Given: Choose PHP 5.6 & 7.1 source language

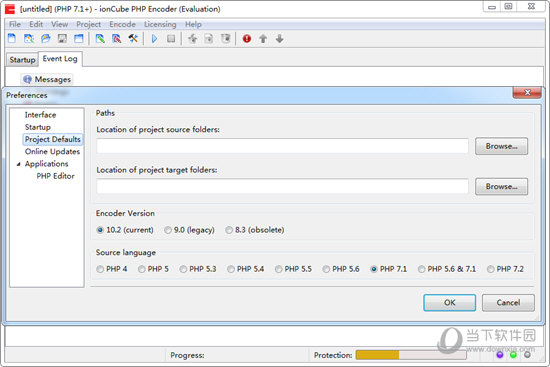Looking at the screenshot, I should pos(447,269).
